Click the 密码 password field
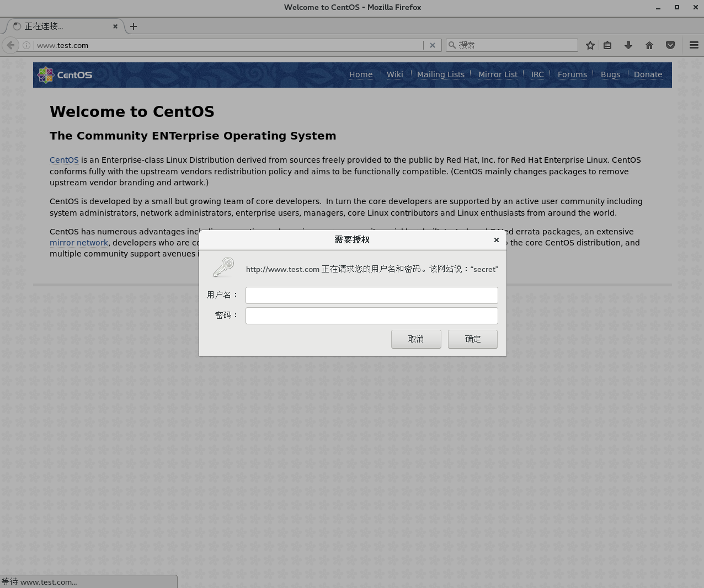The image size is (704, 588). [372, 316]
